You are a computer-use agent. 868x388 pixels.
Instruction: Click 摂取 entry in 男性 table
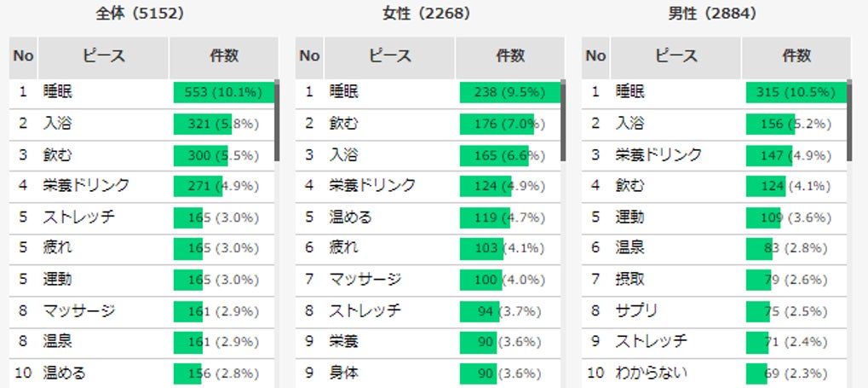630,280
